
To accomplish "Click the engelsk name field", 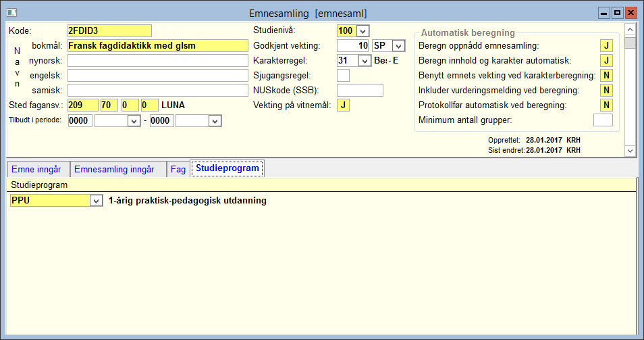I will 158,75.
